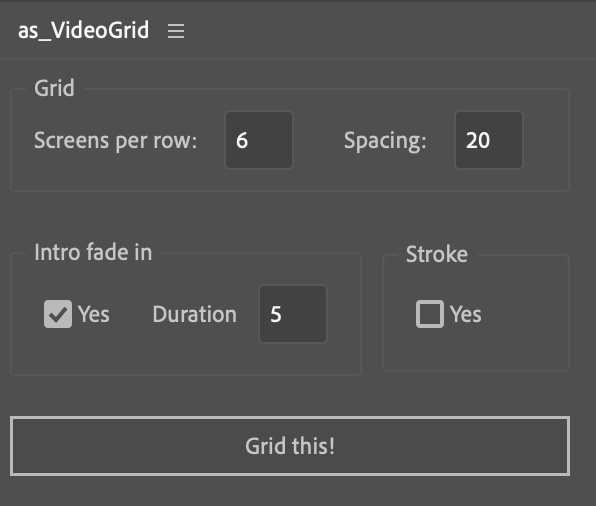Click the Yes label under Intro fade in
The image size is (596, 506).
tap(94, 314)
